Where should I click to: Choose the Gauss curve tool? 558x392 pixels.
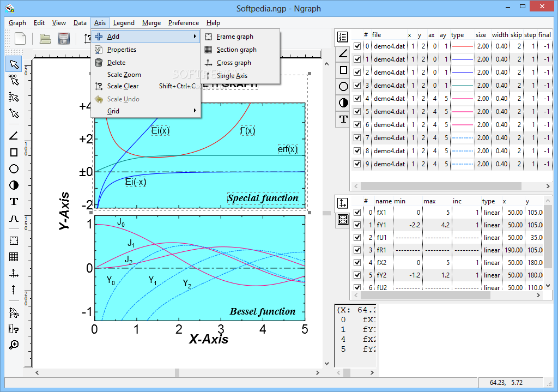click(x=14, y=218)
